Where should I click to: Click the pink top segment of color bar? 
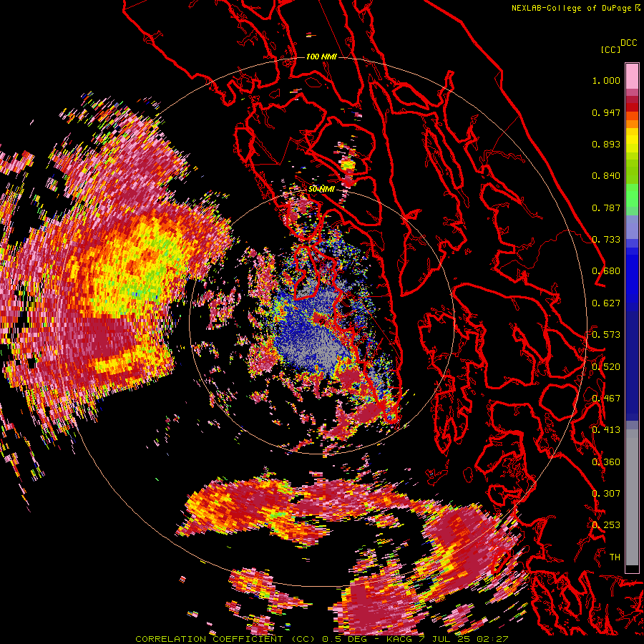(632, 76)
